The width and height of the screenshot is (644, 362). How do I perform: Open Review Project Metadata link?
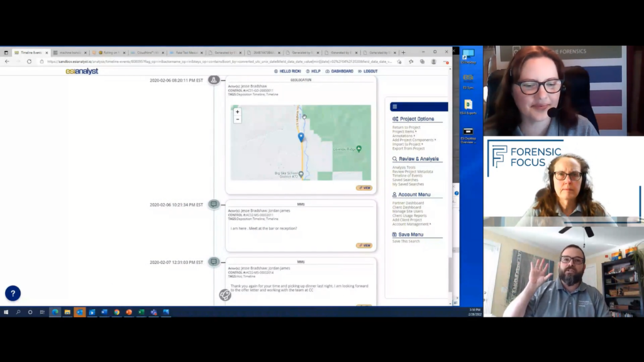[413, 172]
